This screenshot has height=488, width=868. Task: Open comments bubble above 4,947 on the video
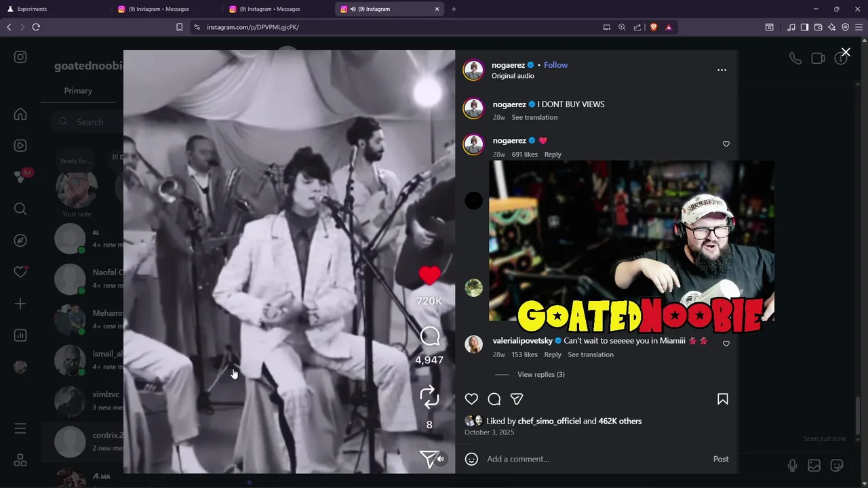tap(430, 336)
